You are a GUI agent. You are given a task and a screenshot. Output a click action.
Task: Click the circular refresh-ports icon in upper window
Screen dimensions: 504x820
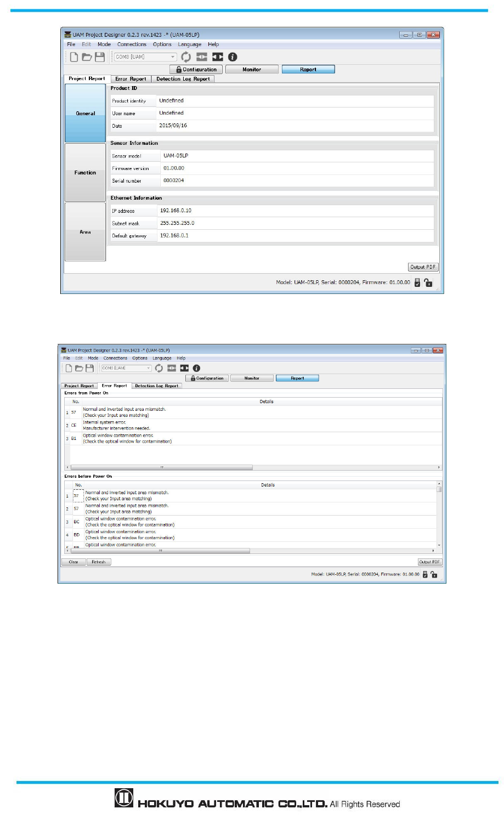click(x=186, y=57)
